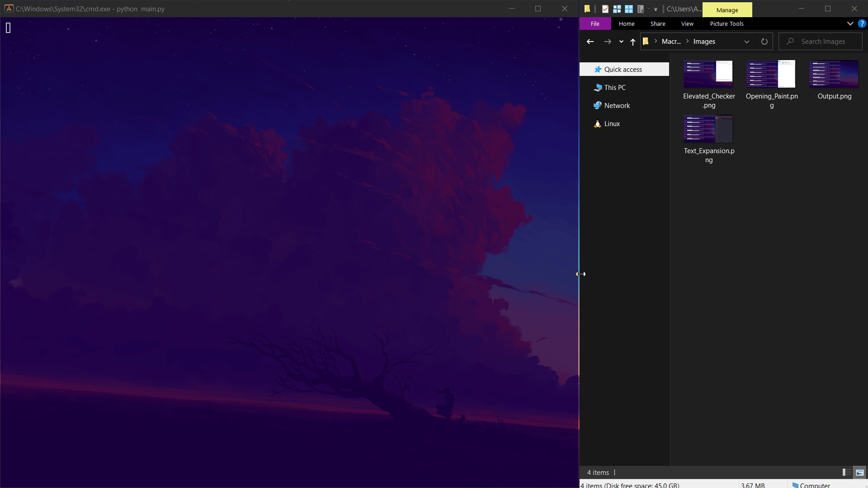868x488 pixels.
Task: Open Explorer help question mark icon
Action: click(862, 23)
